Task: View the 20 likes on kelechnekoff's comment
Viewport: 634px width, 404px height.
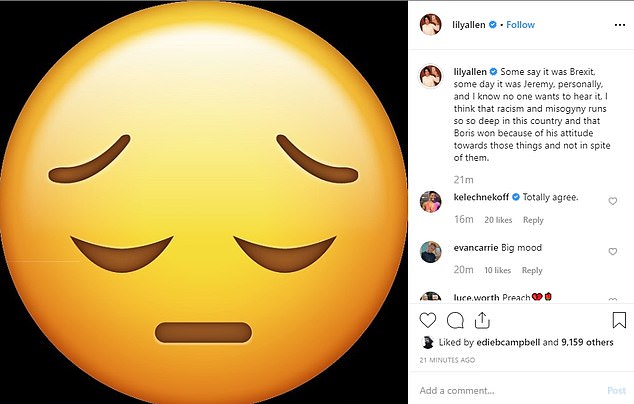Action: tap(498, 220)
